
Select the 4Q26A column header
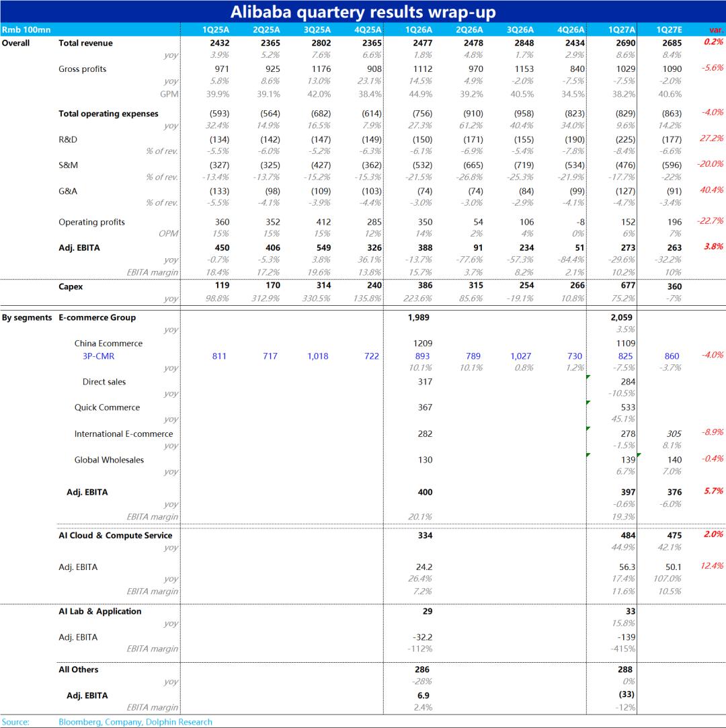(571, 30)
